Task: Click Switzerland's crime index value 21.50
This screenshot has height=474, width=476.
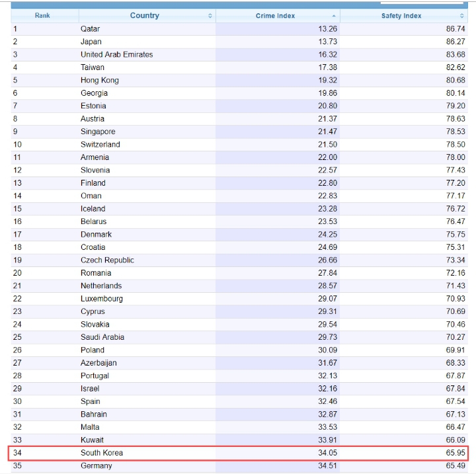Action: [x=327, y=144]
